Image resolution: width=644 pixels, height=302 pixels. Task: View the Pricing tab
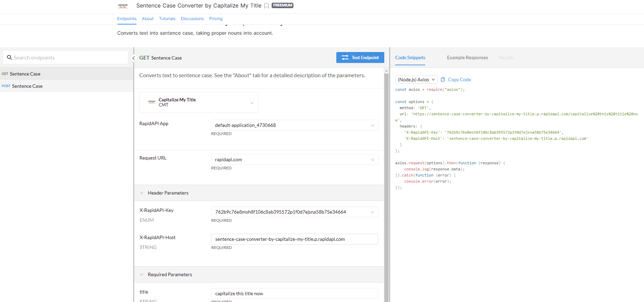[216, 19]
